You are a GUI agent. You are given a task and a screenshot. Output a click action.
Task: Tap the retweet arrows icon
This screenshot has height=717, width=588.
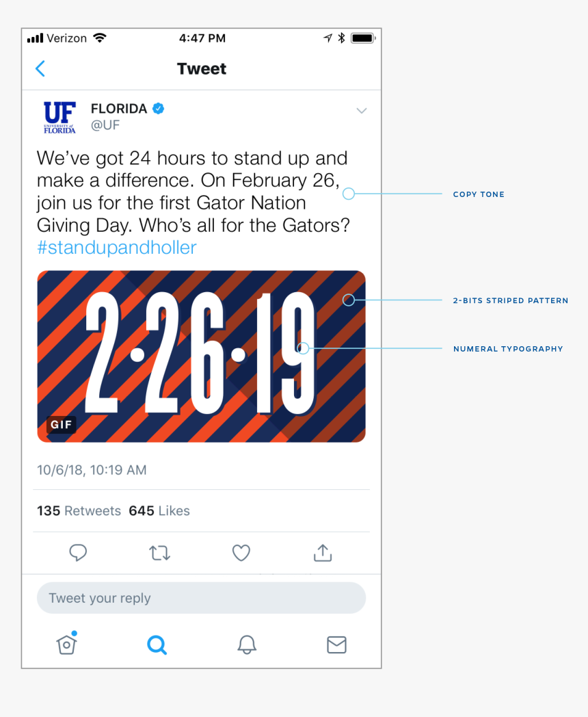coord(159,553)
